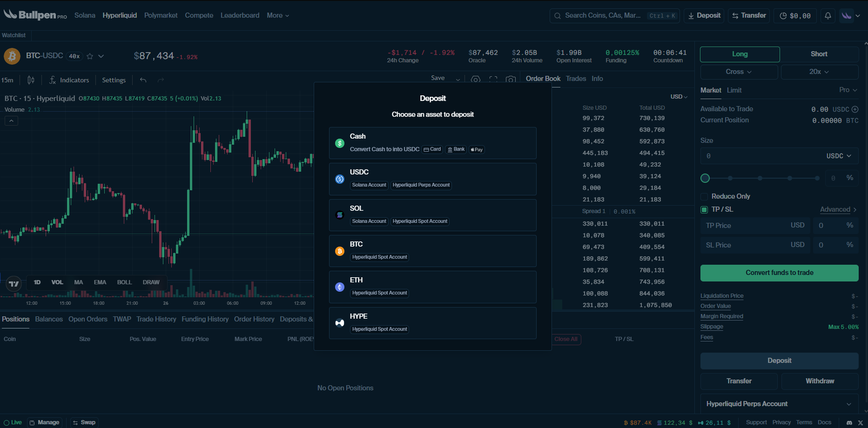Uncheck the TP / SL checkbox
The image size is (868, 428).
pyautogui.click(x=705, y=209)
